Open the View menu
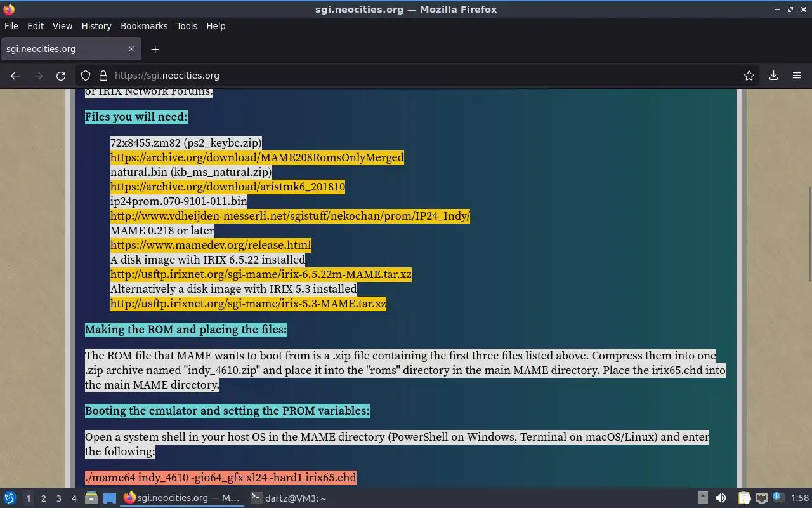 [62, 26]
